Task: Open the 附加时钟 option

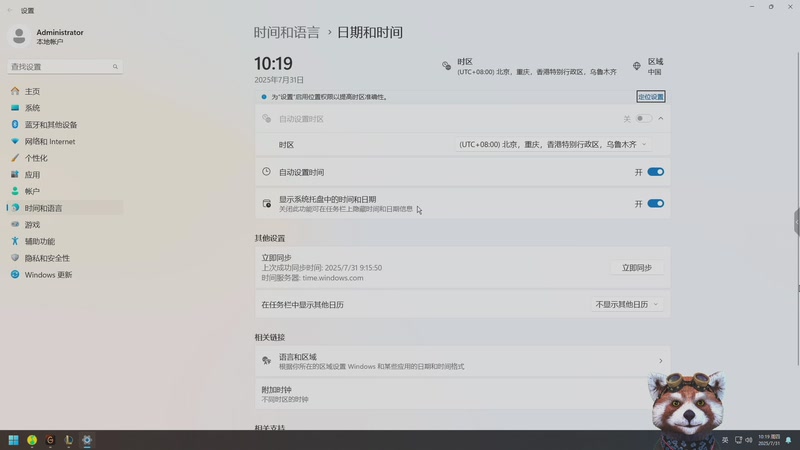Action: (462, 394)
